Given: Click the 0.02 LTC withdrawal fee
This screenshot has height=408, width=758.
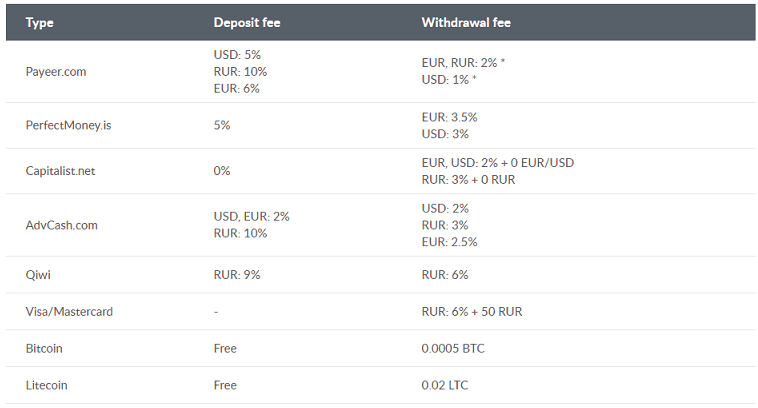Looking at the screenshot, I should point(445,385).
